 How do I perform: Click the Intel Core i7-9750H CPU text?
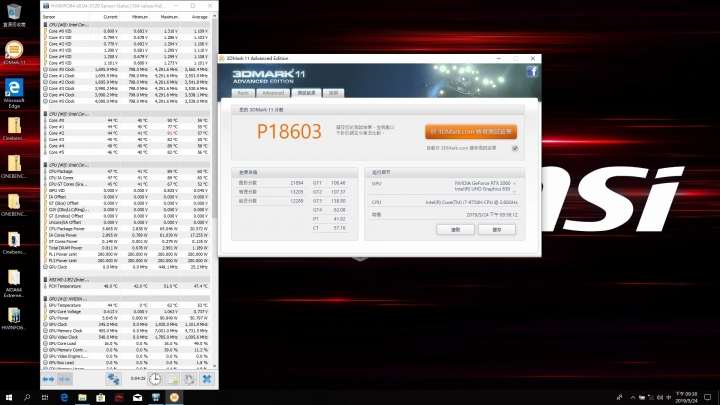(x=471, y=202)
